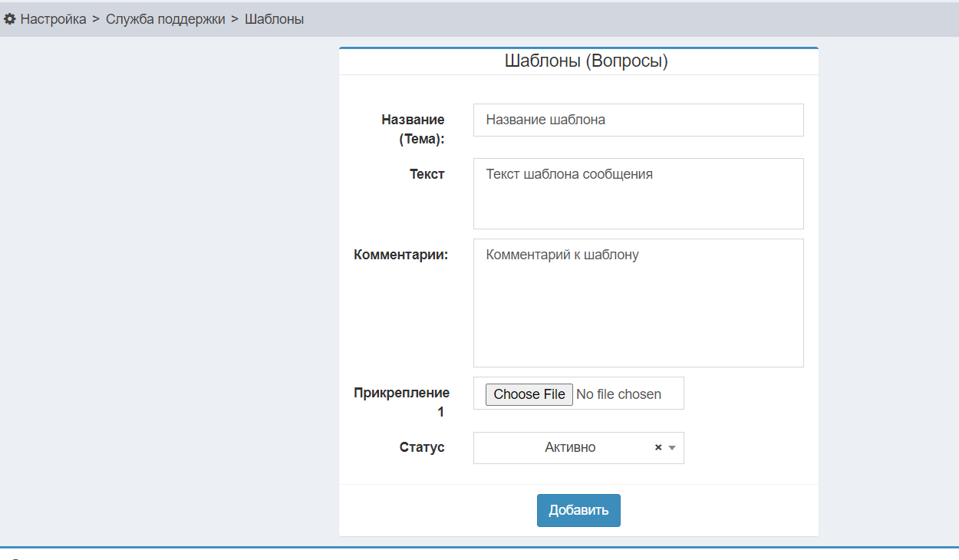The height and width of the screenshot is (560, 959).
Task: Expand status list via the dropdown arrow
Action: 672,448
